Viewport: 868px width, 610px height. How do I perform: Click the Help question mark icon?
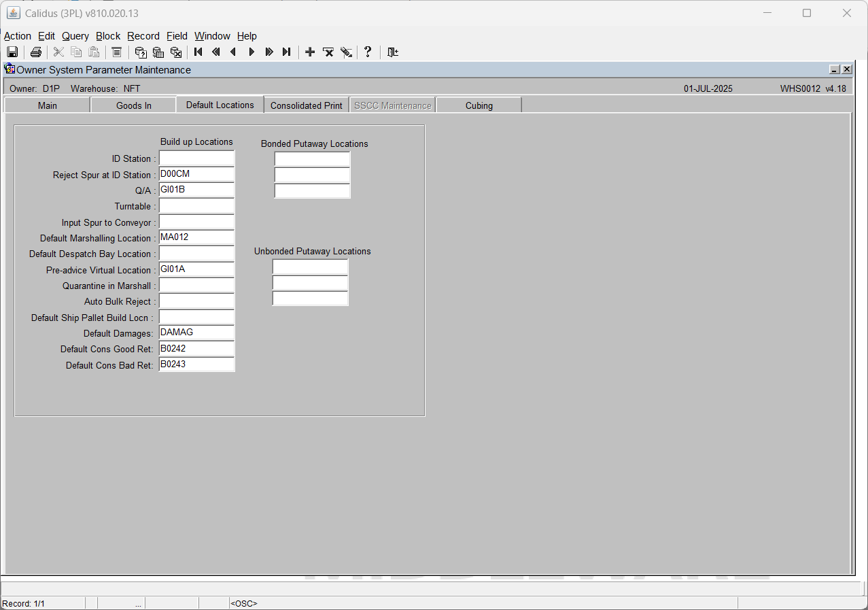pyautogui.click(x=368, y=52)
